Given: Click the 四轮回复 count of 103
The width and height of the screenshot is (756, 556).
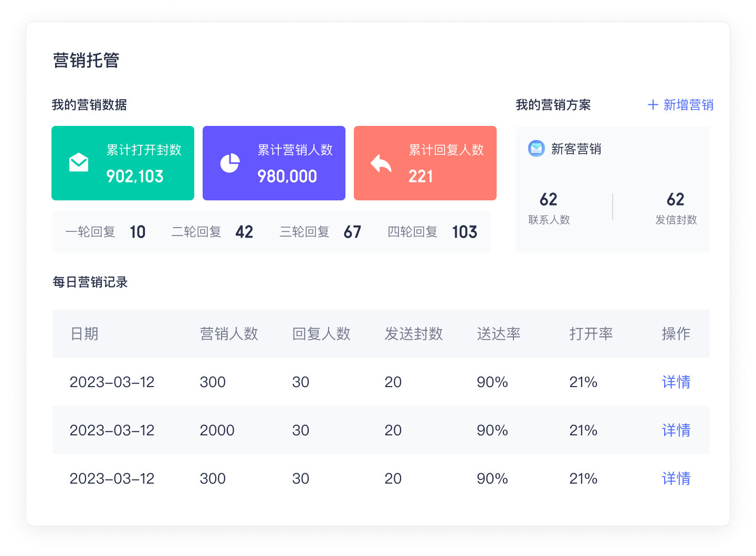Looking at the screenshot, I should 464,231.
